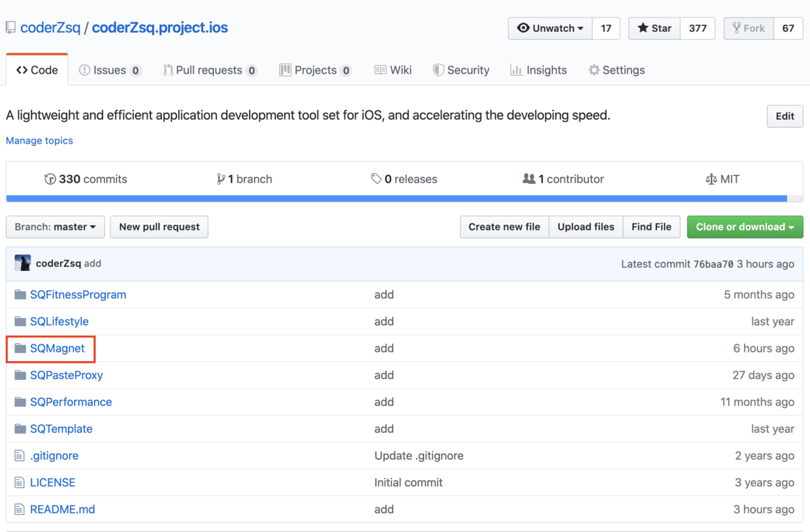
Task: Click the New pull request button
Action: [159, 227]
